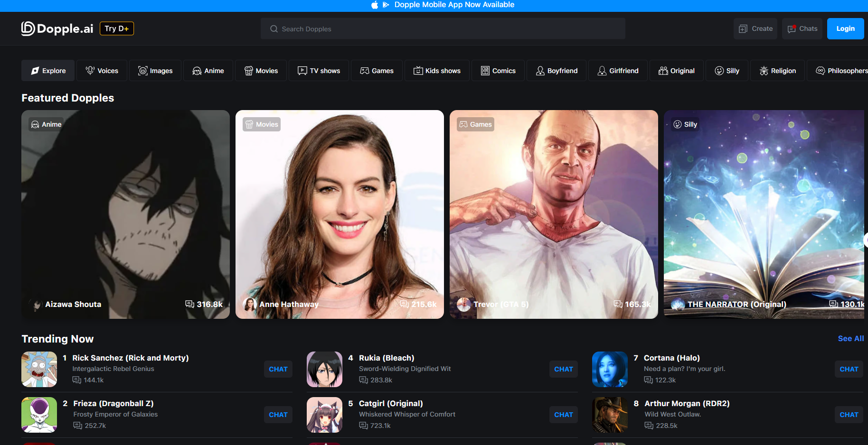Open the Create dopple button
The width and height of the screenshot is (868, 445).
tap(755, 28)
